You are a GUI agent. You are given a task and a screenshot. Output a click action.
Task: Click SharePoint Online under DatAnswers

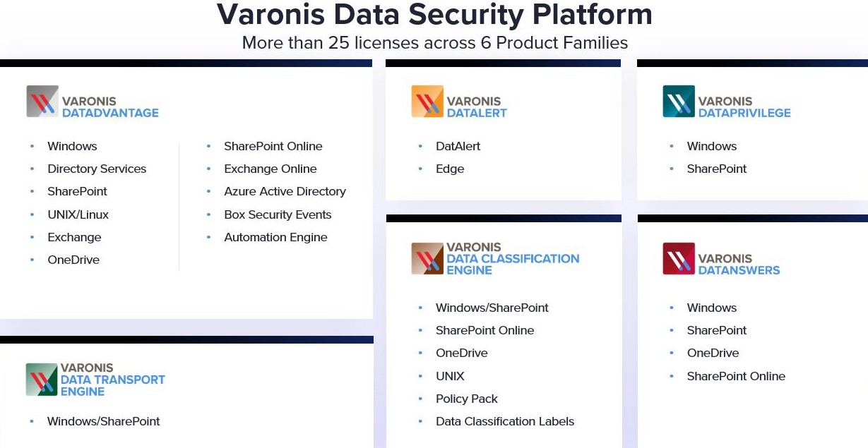[x=736, y=376]
